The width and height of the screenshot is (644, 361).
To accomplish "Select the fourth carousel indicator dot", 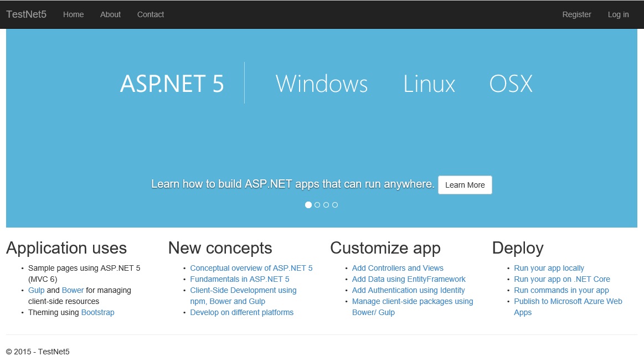I will point(335,204).
